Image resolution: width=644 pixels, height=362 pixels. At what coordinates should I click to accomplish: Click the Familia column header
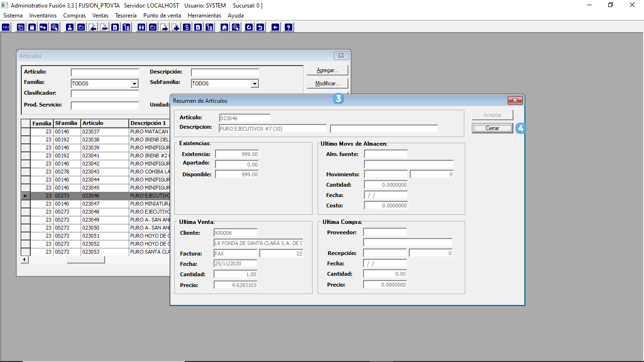tap(42, 123)
